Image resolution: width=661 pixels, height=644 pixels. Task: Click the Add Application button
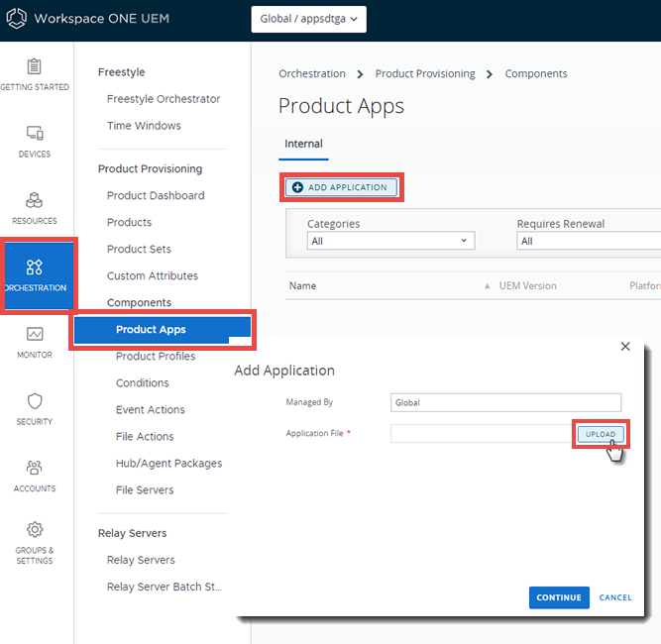point(341,187)
